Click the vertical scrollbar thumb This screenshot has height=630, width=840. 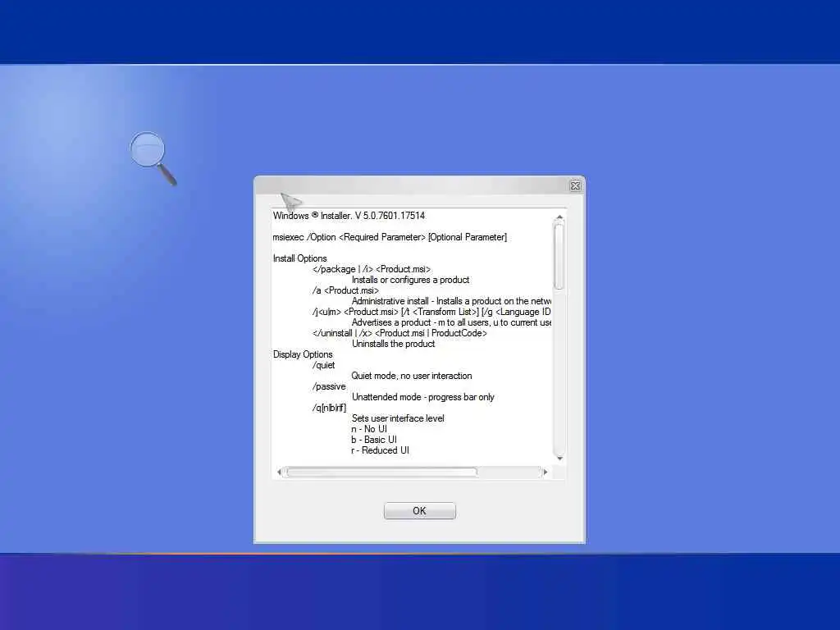559,257
